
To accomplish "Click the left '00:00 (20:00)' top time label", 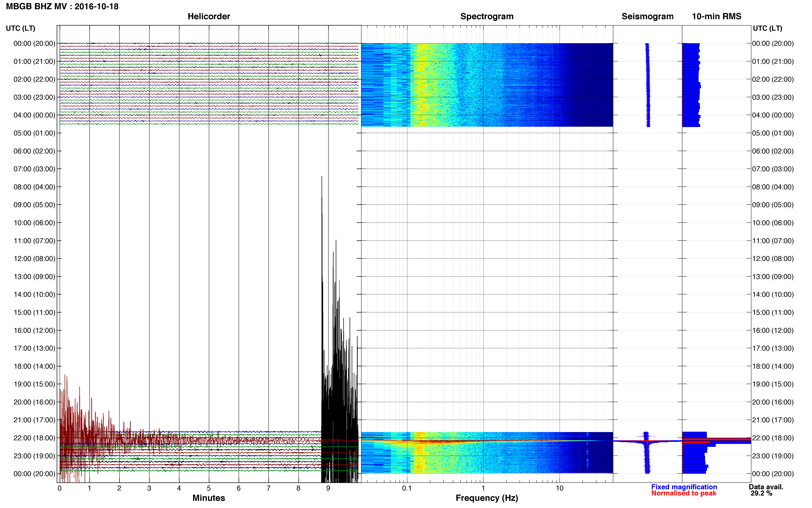I will 34,43.
